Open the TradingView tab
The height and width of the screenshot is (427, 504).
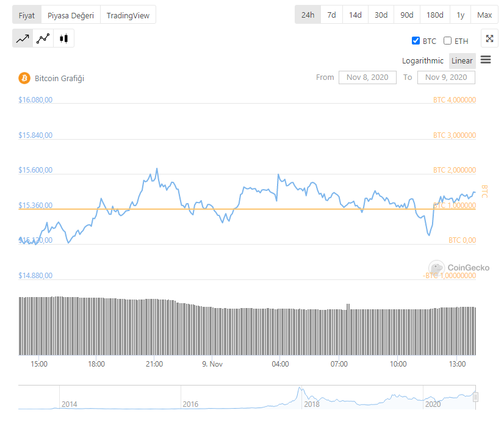click(128, 15)
